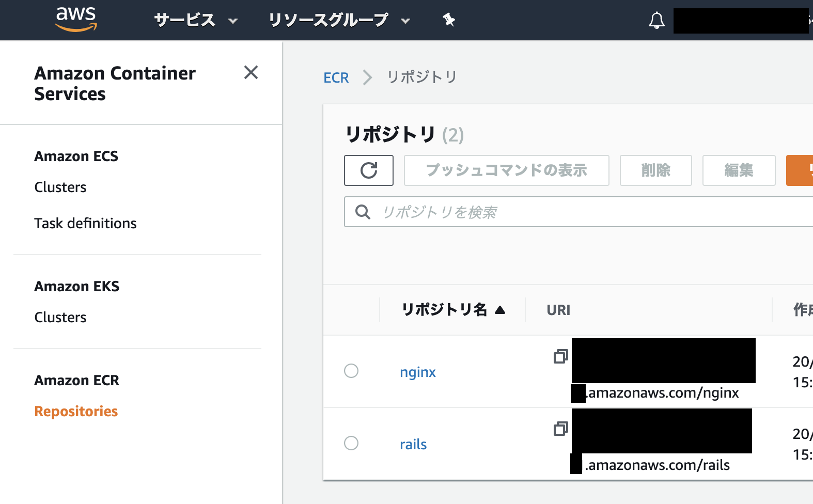The height and width of the screenshot is (504, 813).
Task: Copy the nginx repository URI
Action: (561, 356)
